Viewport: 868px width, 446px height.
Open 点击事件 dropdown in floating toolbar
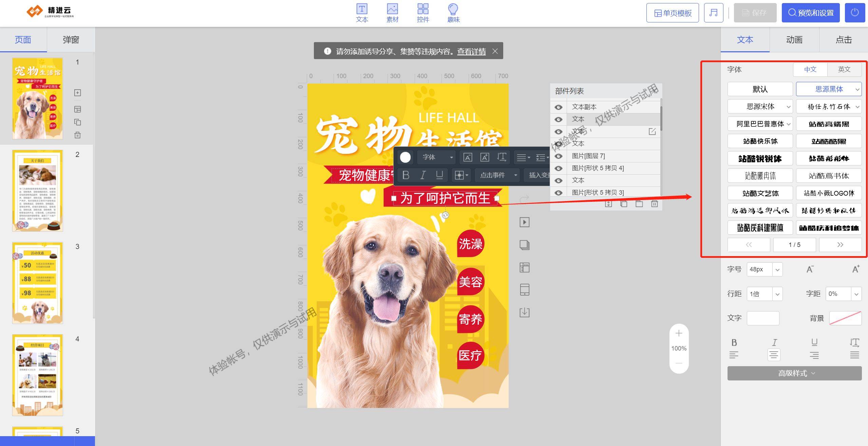click(x=497, y=175)
